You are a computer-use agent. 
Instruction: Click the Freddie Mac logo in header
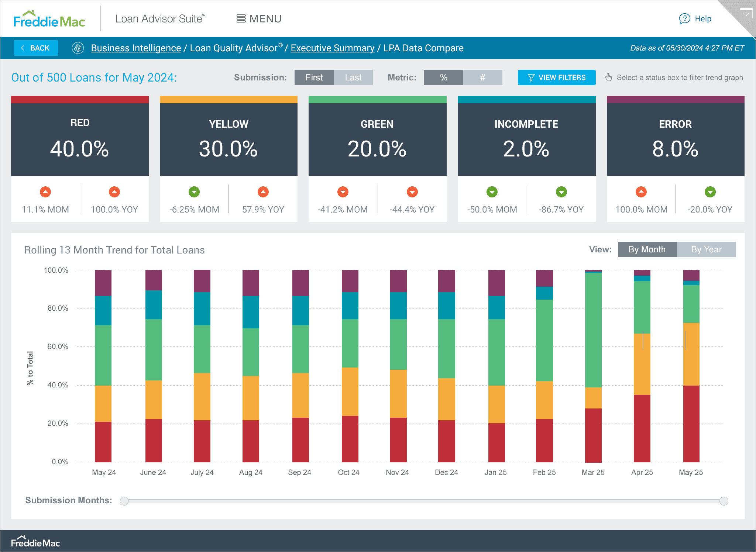pyautogui.click(x=49, y=19)
